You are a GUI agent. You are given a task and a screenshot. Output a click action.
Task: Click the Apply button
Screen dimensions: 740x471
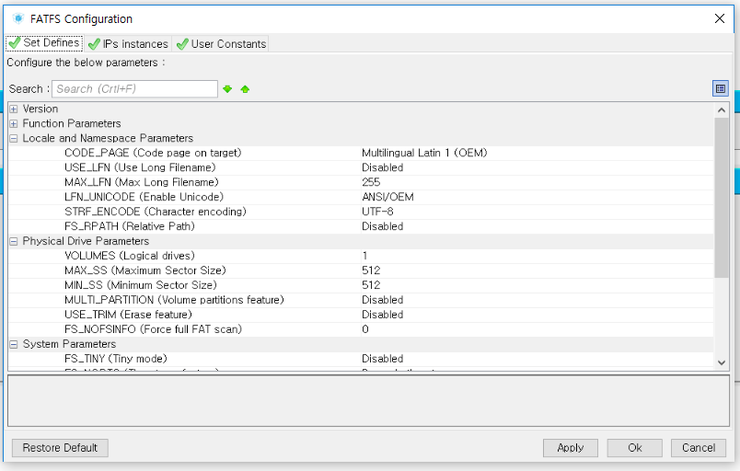[x=570, y=447]
